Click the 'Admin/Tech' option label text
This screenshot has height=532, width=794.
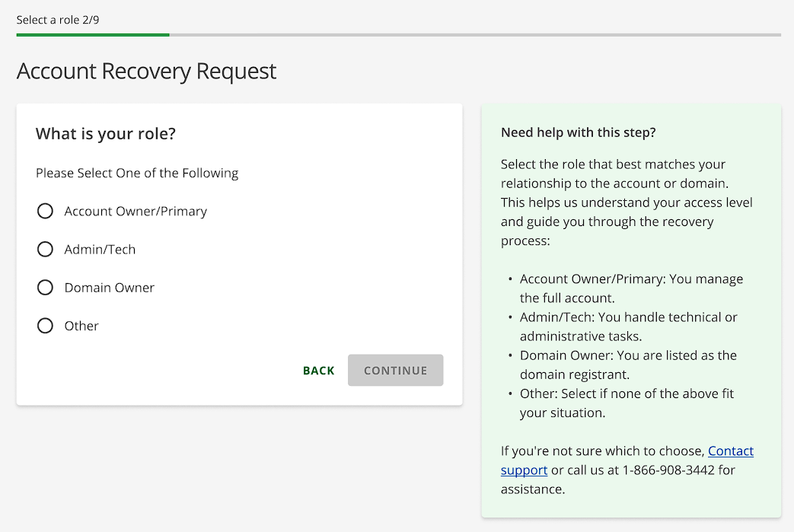(100, 250)
